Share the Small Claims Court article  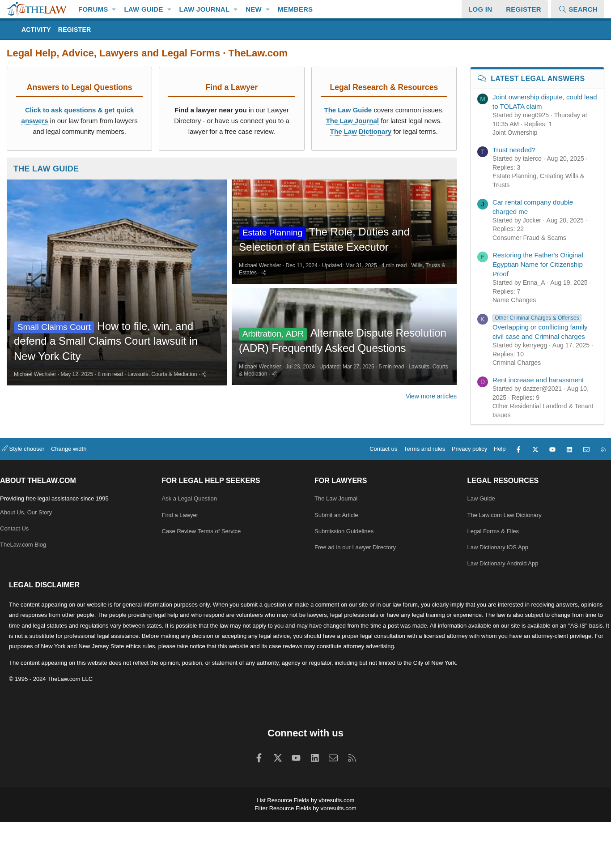coord(204,374)
